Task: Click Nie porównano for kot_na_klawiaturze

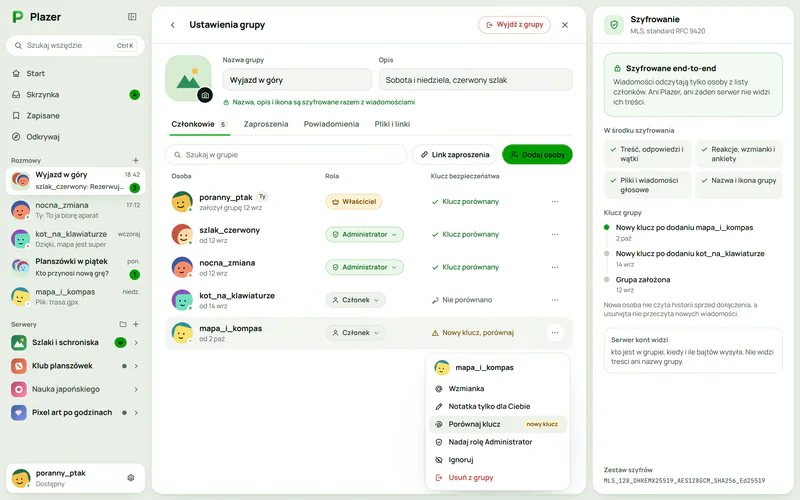Action: pos(462,300)
